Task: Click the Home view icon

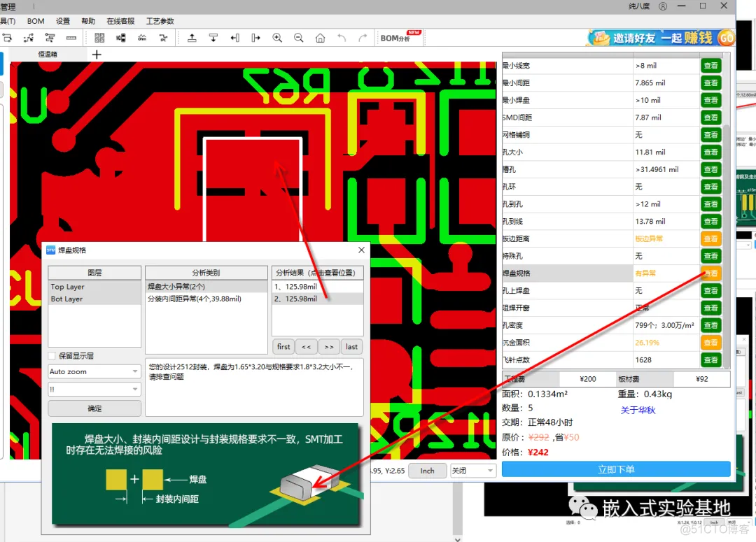Action: tap(320, 38)
